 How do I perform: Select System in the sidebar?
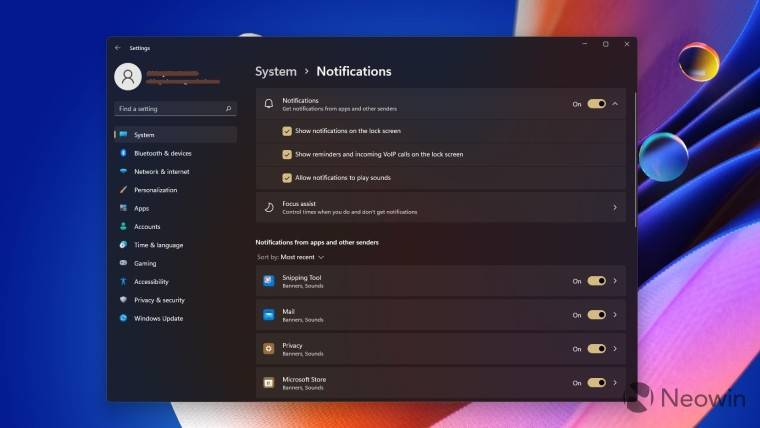175,135
